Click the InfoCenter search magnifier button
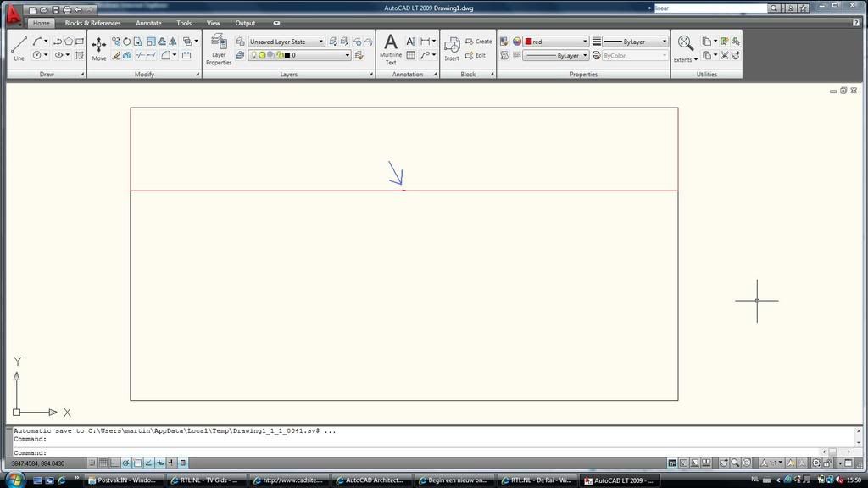This screenshot has width=868, height=488. coord(774,8)
